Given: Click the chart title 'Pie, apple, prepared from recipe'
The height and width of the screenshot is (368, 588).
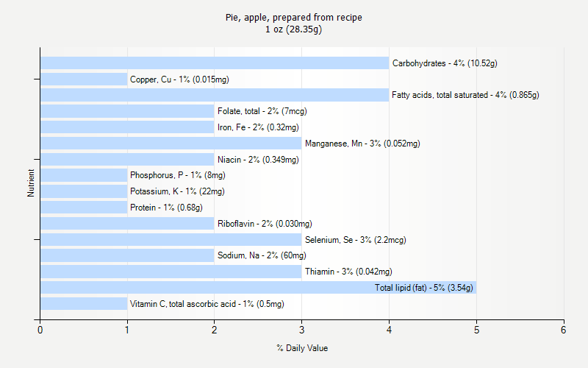Looking at the screenshot, I should (293, 17).
